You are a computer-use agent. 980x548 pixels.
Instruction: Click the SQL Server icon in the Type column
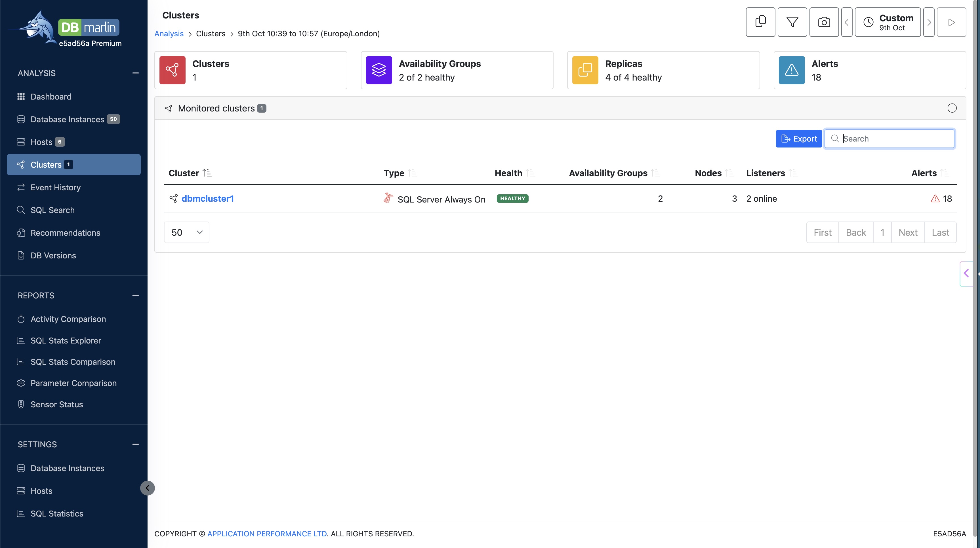[x=388, y=198]
